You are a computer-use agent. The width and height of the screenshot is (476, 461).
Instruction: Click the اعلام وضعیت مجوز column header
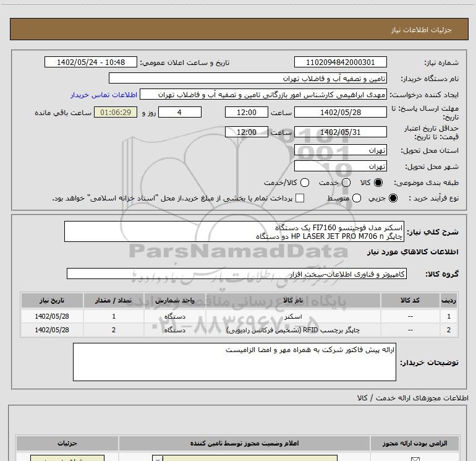coord(244,443)
